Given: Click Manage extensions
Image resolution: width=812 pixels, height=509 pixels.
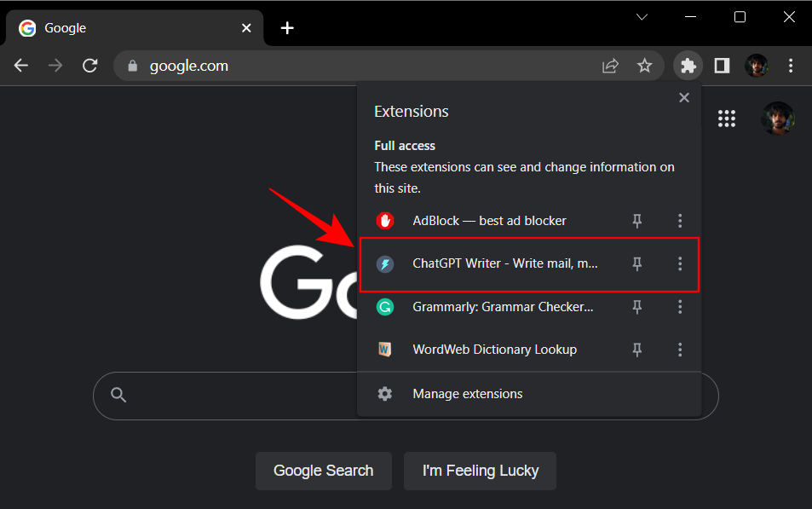Looking at the screenshot, I should tap(467, 393).
